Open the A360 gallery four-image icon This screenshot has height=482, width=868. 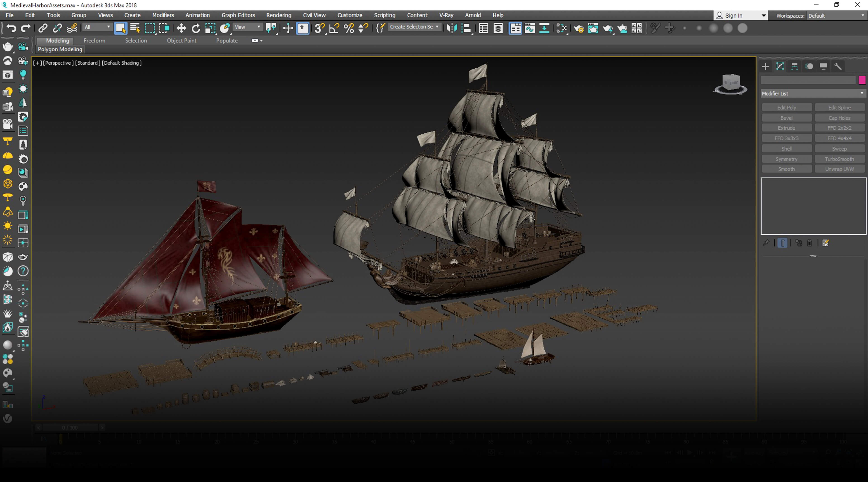tap(637, 28)
